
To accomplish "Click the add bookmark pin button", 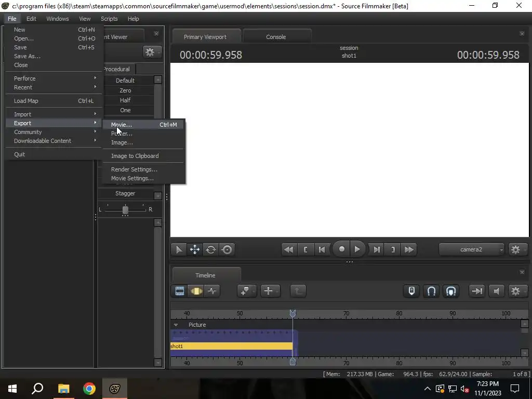I will click(247, 291).
